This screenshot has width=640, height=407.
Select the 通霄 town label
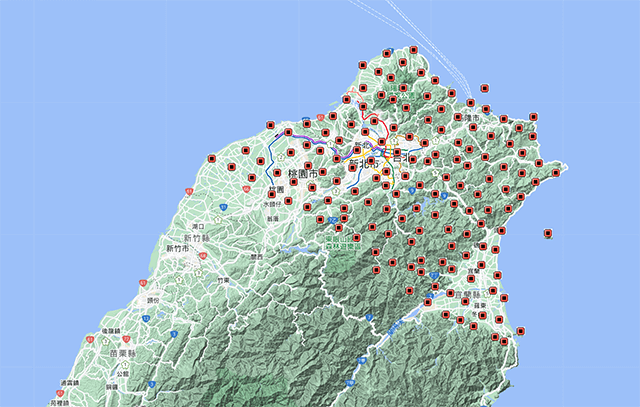(x=71, y=383)
